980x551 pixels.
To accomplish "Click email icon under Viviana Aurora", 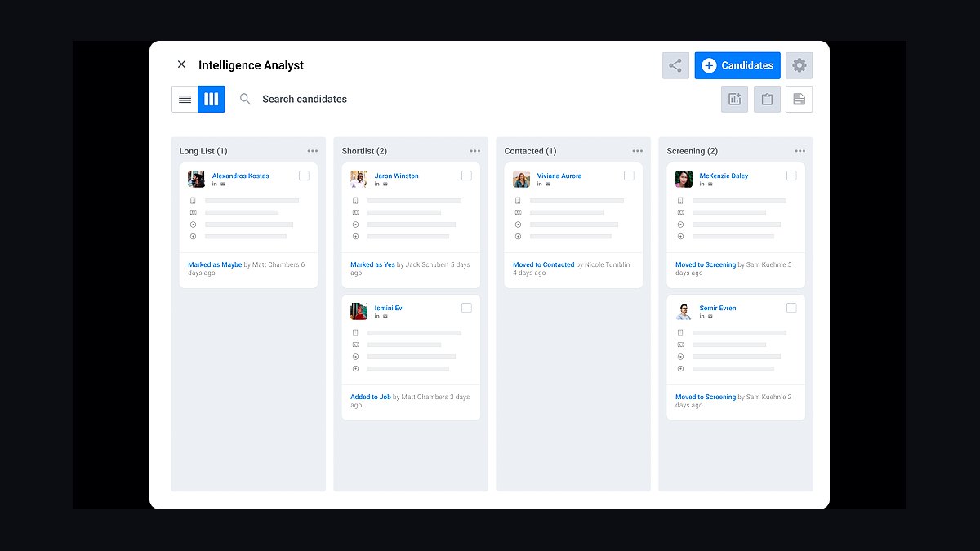I will pos(548,184).
